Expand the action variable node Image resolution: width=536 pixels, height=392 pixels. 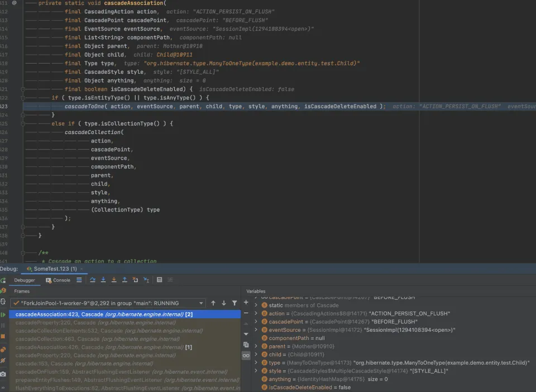click(256, 313)
